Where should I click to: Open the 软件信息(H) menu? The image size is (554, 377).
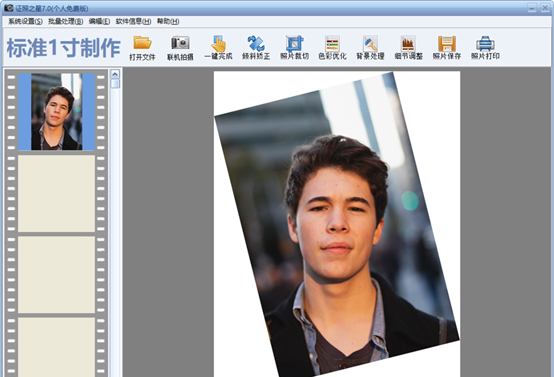tap(133, 22)
